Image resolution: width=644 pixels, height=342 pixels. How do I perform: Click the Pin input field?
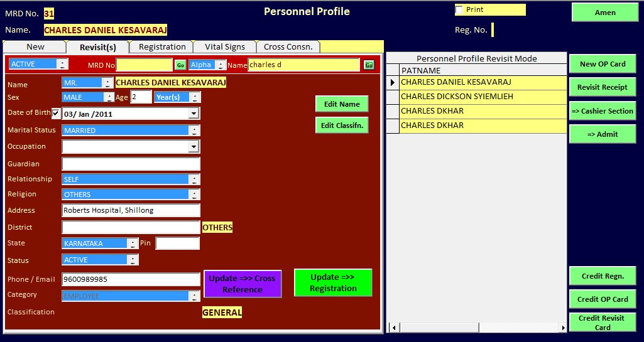click(x=177, y=243)
